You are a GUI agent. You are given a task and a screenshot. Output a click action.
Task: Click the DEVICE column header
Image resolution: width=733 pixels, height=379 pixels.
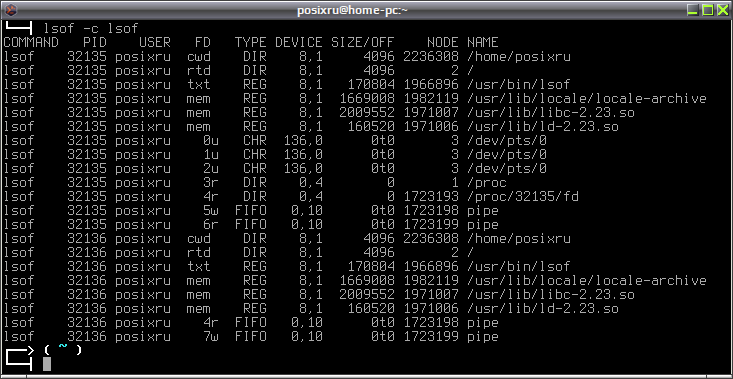[299, 43]
